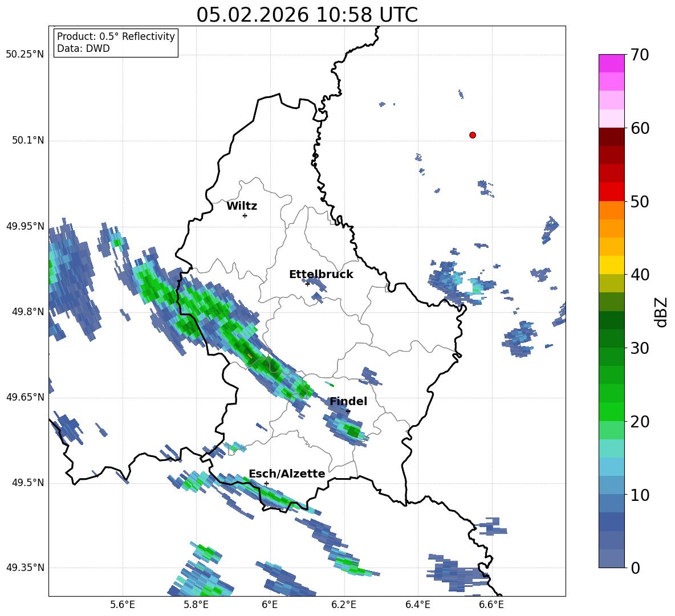Click the 50.1°N latitude label
Screen dimensions: 675x616
[x=28, y=140]
